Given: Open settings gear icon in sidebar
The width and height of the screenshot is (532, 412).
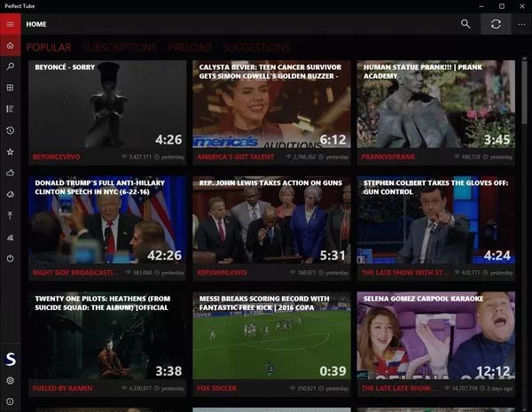Looking at the screenshot, I should pos(10,380).
